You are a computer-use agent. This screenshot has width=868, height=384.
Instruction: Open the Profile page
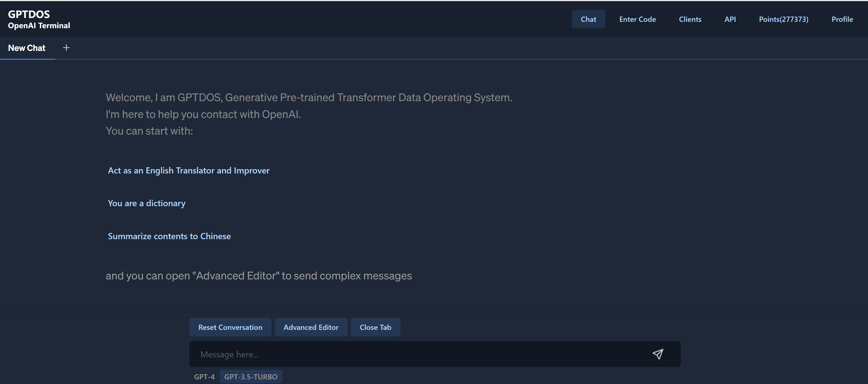point(842,19)
